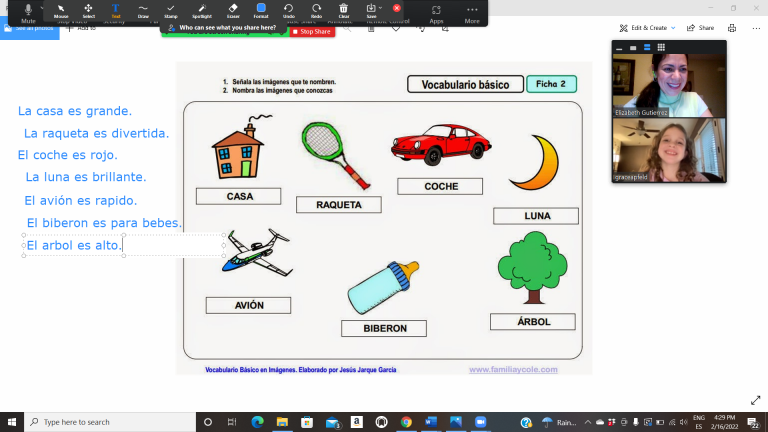Click the text 'La luna es brillante.'
This screenshot has height=432, width=768.
86,177
